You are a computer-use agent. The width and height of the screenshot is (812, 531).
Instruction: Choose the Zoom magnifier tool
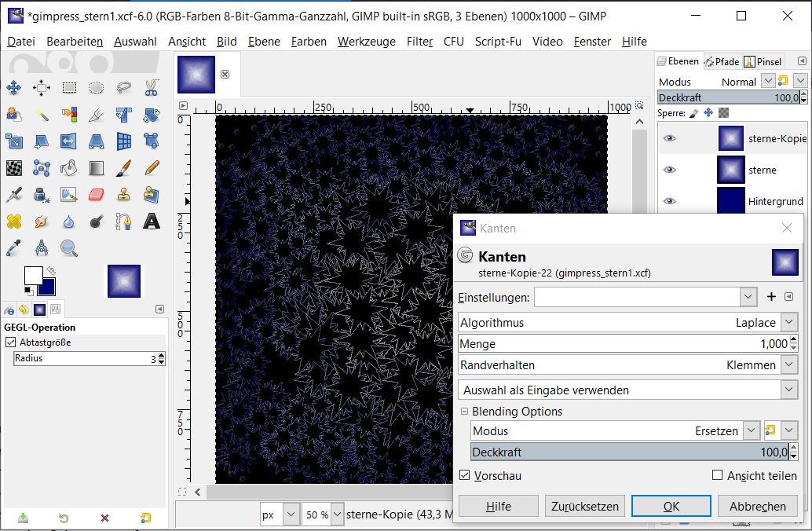(x=69, y=248)
